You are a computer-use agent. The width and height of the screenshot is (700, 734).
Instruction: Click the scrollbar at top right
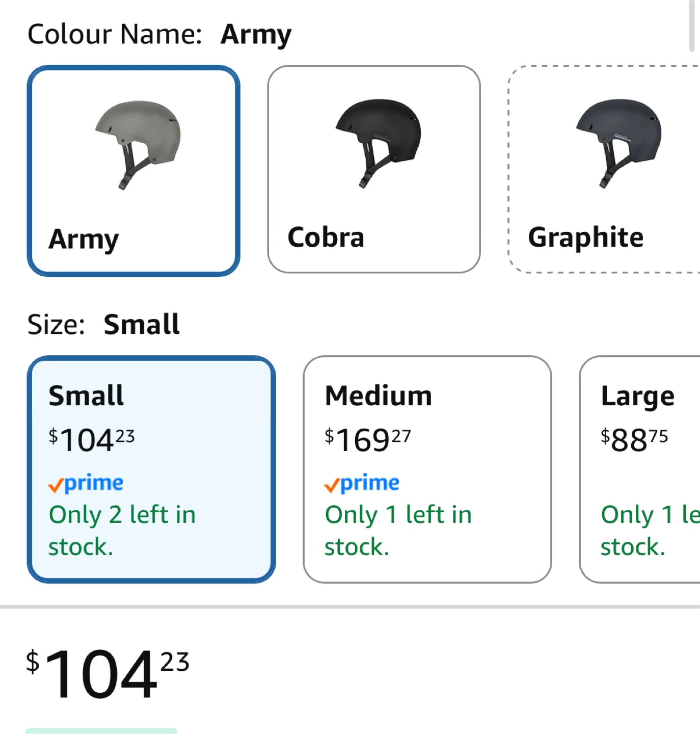tap(692, 25)
